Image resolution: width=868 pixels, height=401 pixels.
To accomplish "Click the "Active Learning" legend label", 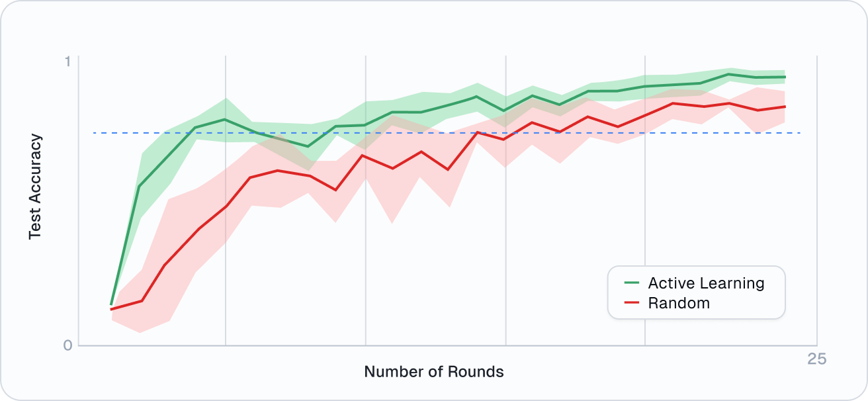I will tap(706, 283).
